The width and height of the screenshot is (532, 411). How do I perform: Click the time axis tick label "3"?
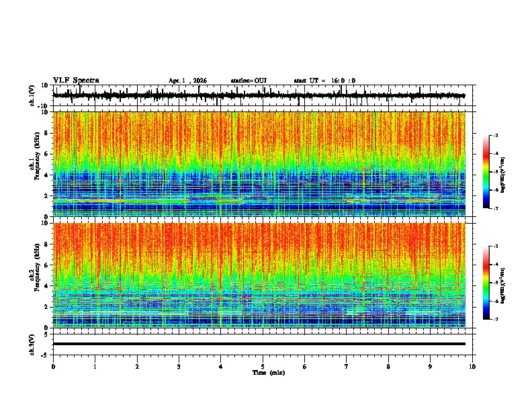(179, 367)
